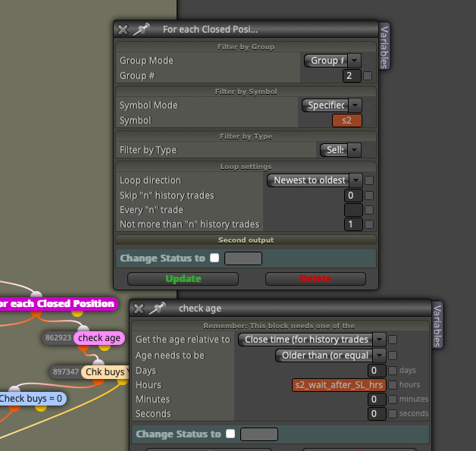Toggle the minutes checkbox

393,399
